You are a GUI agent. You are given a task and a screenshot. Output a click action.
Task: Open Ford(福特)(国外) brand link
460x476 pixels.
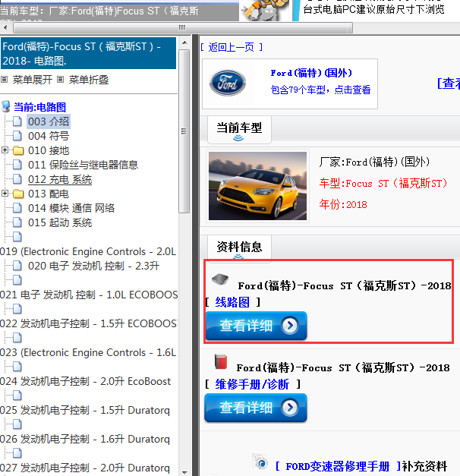311,73
